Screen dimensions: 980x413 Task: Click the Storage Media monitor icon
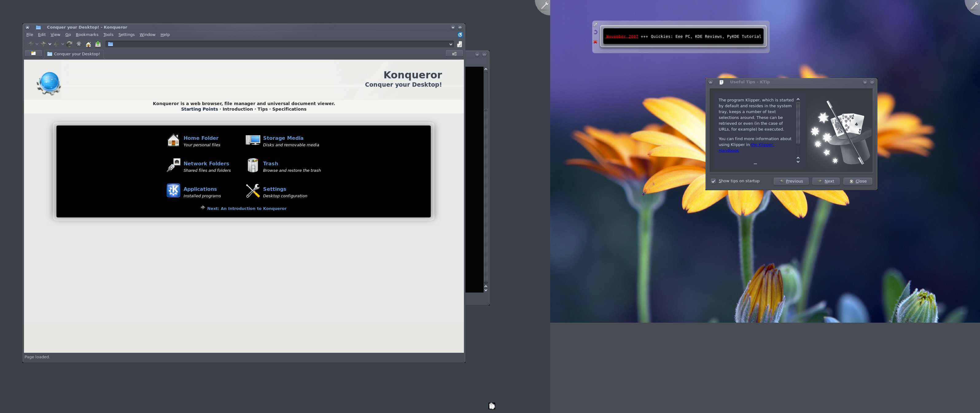(x=253, y=140)
